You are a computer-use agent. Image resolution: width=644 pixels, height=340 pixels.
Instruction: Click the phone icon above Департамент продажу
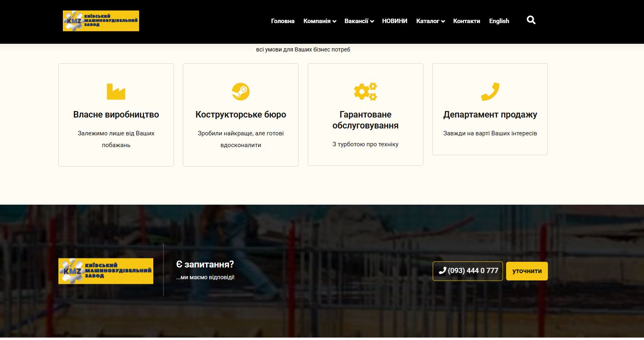pyautogui.click(x=490, y=92)
